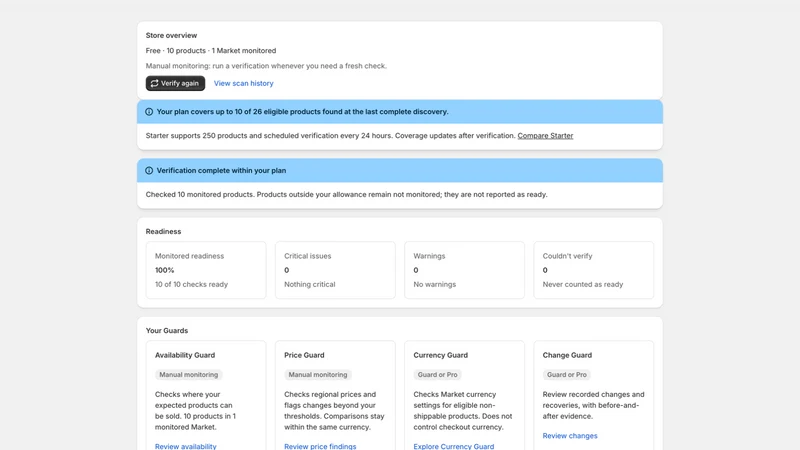Select the Monitored readiness 100% card
Screen dimensions: 800x450
pos(206,270)
